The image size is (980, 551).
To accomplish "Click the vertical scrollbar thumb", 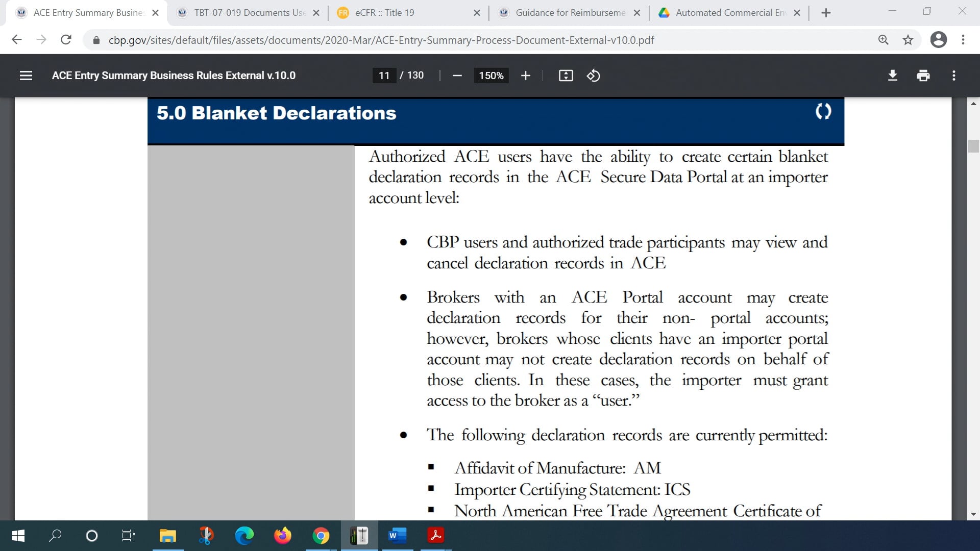I will 973,145.
